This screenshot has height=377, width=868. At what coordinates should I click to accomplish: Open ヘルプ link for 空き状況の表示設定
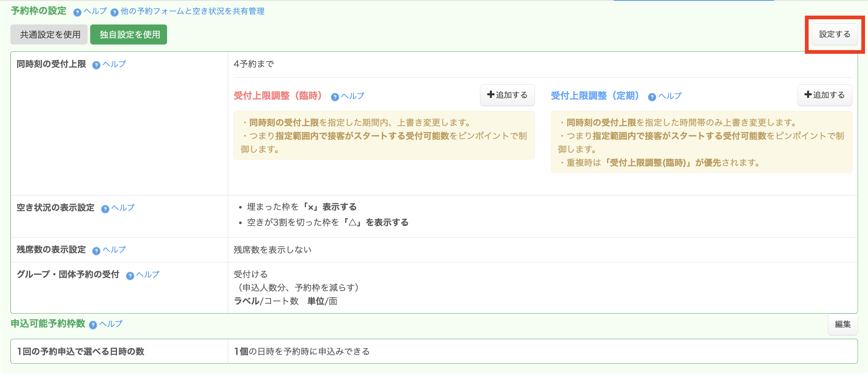click(123, 208)
